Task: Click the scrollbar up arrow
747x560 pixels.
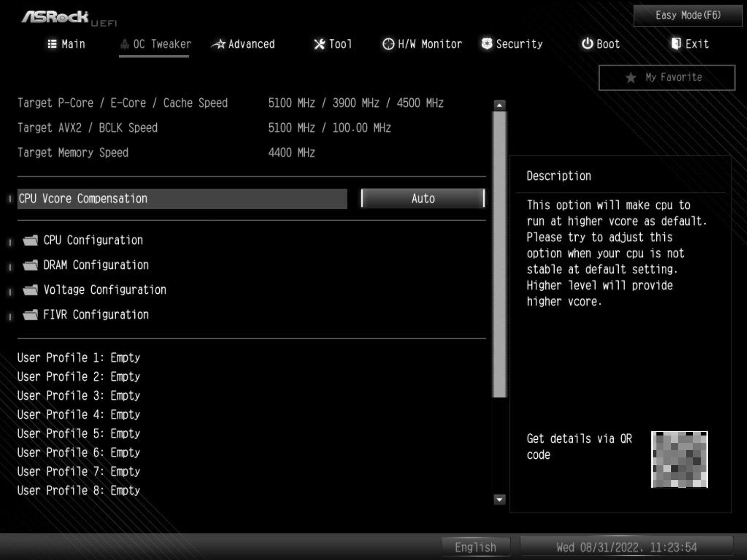Action: click(499, 105)
